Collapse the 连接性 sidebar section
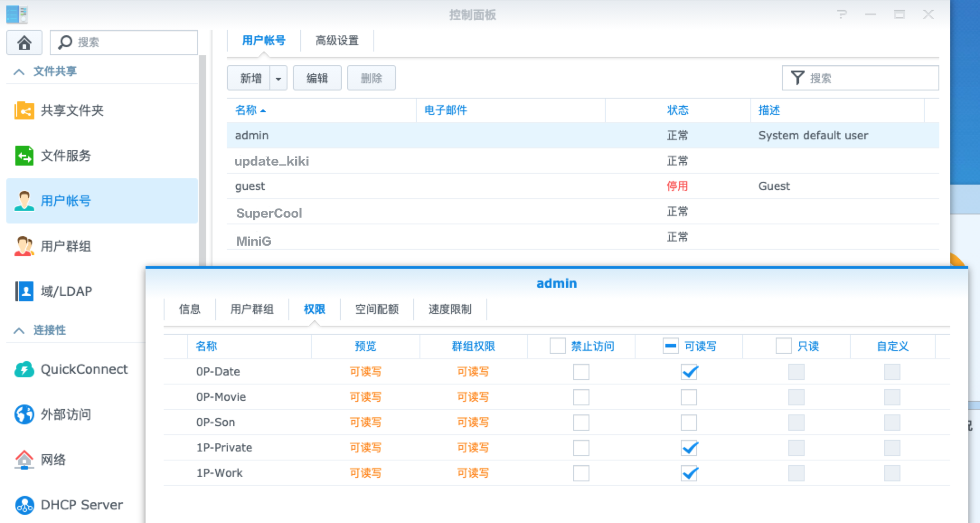The width and height of the screenshot is (980, 523). (19, 330)
